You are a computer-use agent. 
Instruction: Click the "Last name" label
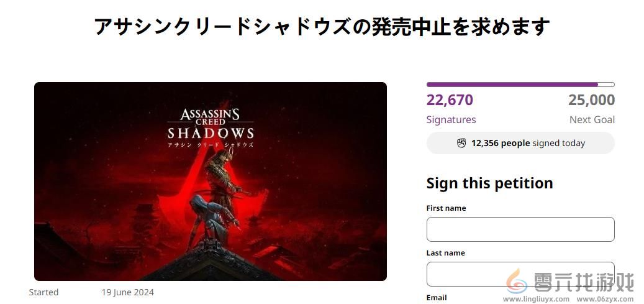coord(445,253)
